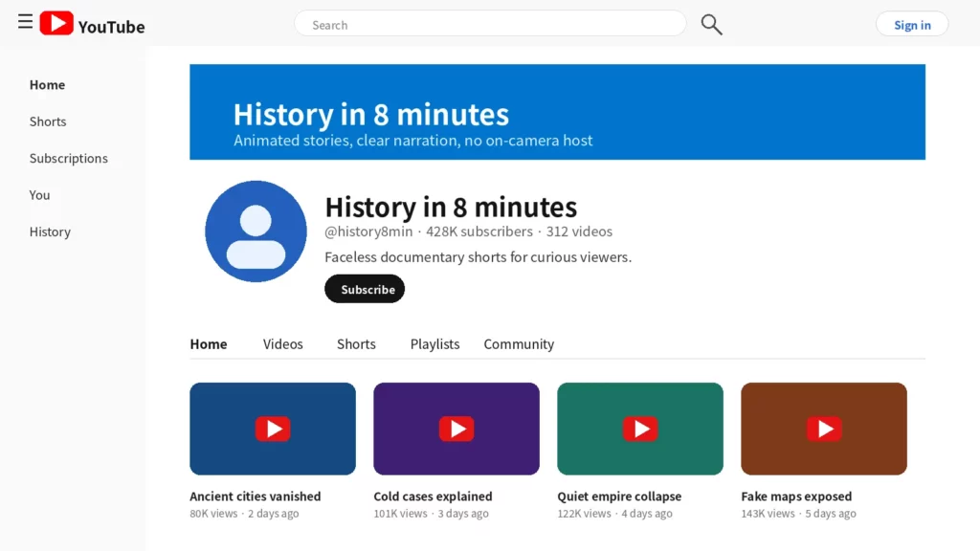Subscribe to History in 8 minutes

click(x=365, y=289)
